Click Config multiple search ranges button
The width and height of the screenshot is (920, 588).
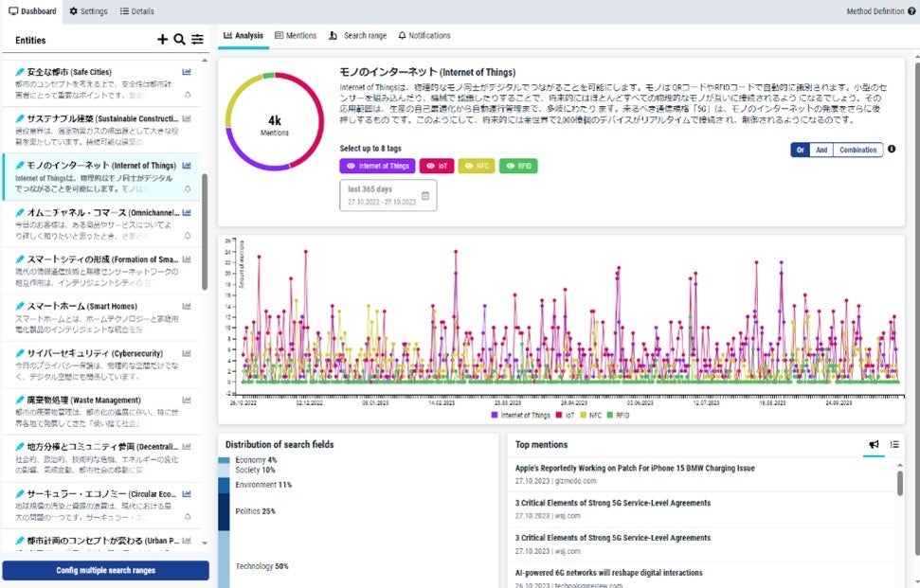click(x=105, y=570)
